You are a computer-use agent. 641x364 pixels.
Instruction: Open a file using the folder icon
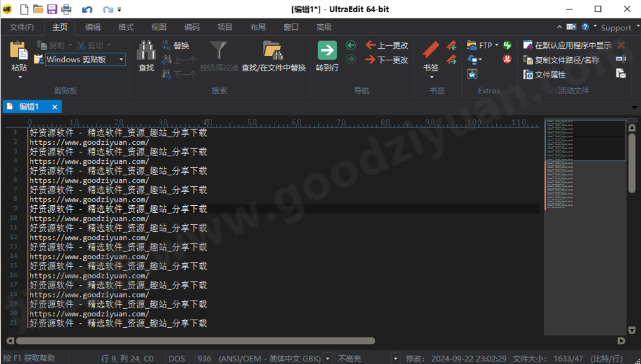(38, 9)
